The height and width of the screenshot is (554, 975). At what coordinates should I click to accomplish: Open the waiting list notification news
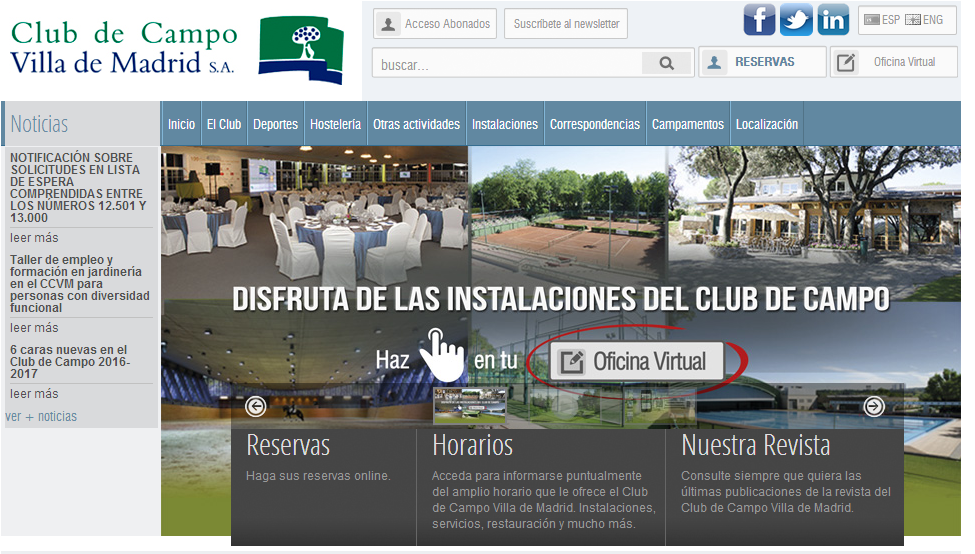tap(78, 188)
